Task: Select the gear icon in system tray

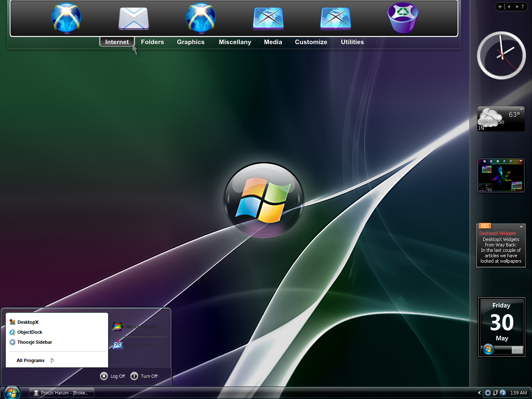Action: pyautogui.click(x=488, y=393)
